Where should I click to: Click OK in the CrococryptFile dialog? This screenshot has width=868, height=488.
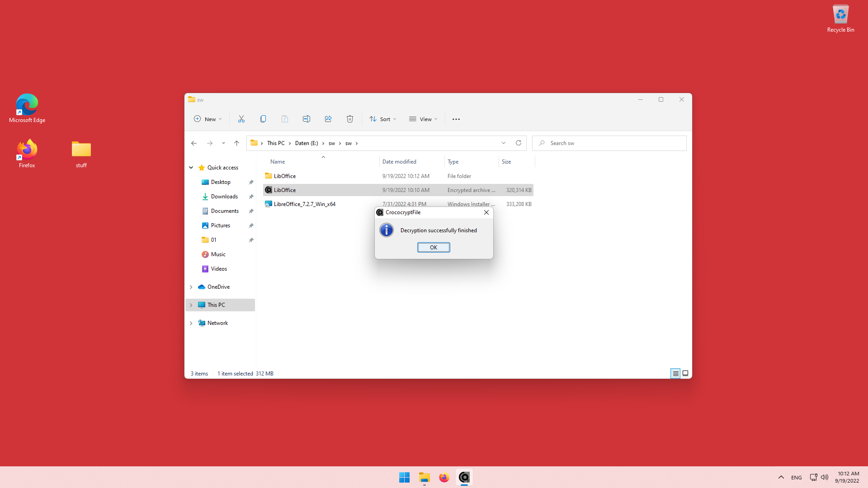(x=434, y=247)
